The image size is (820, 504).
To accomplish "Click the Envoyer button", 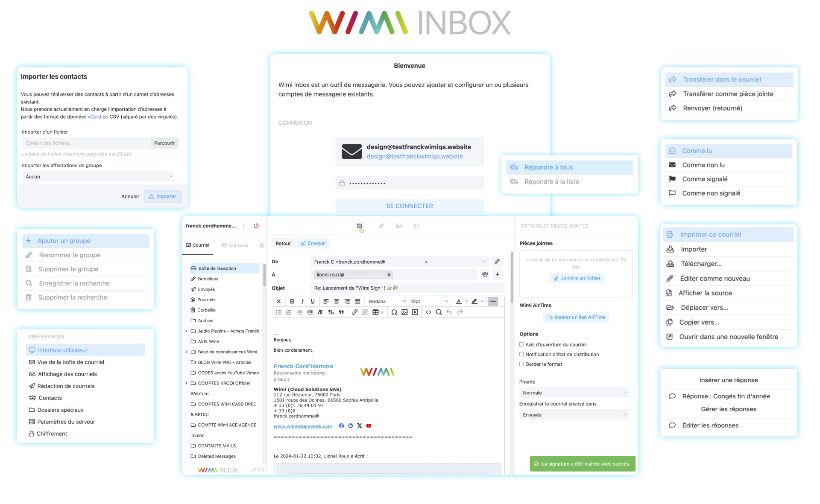I will tap(313, 244).
